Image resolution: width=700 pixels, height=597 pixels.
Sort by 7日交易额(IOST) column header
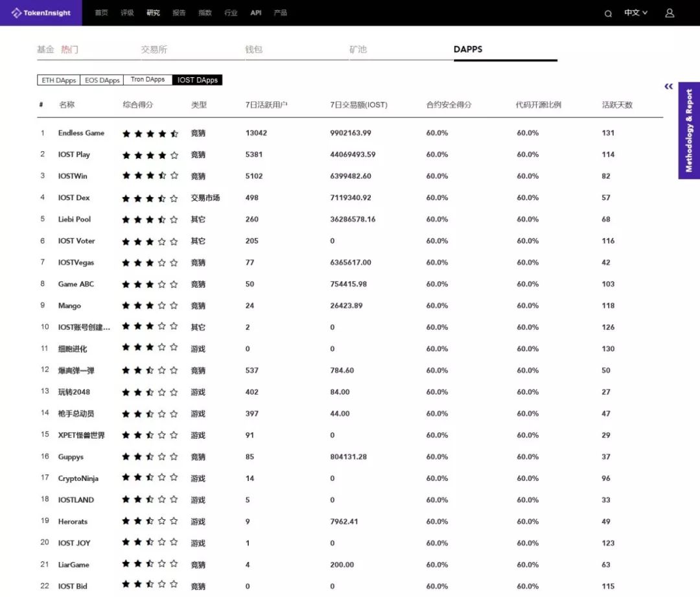359,104
